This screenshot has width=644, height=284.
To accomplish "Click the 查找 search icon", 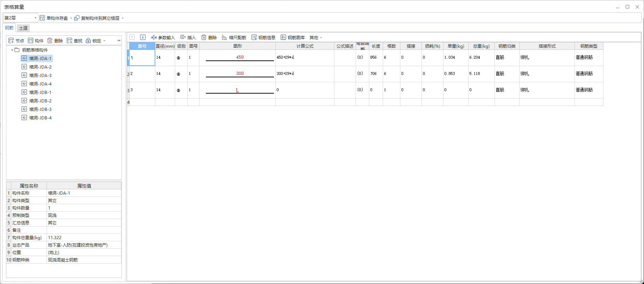I will pyautogui.click(x=70, y=41).
